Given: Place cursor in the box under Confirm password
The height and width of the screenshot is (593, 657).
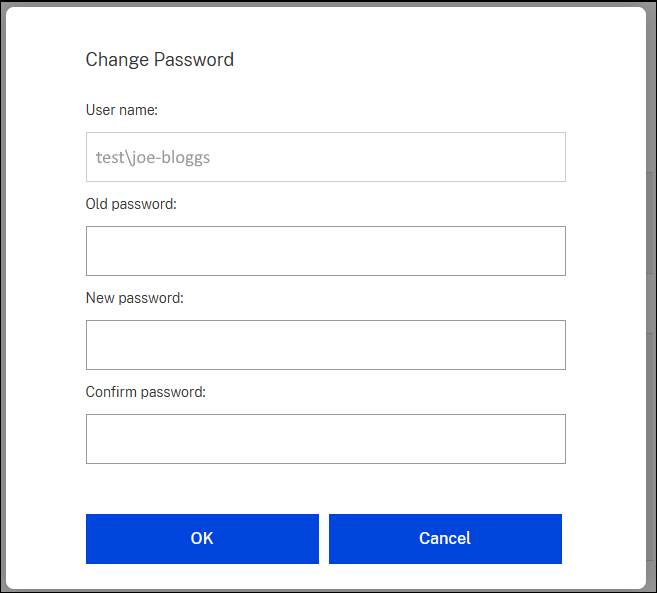Looking at the screenshot, I should [x=325, y=439].
